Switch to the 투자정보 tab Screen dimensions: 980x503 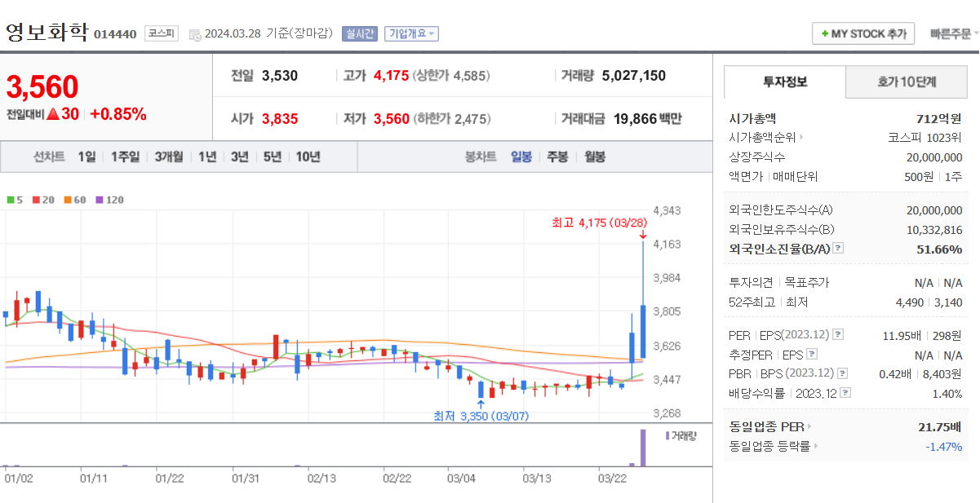[785, 82]
